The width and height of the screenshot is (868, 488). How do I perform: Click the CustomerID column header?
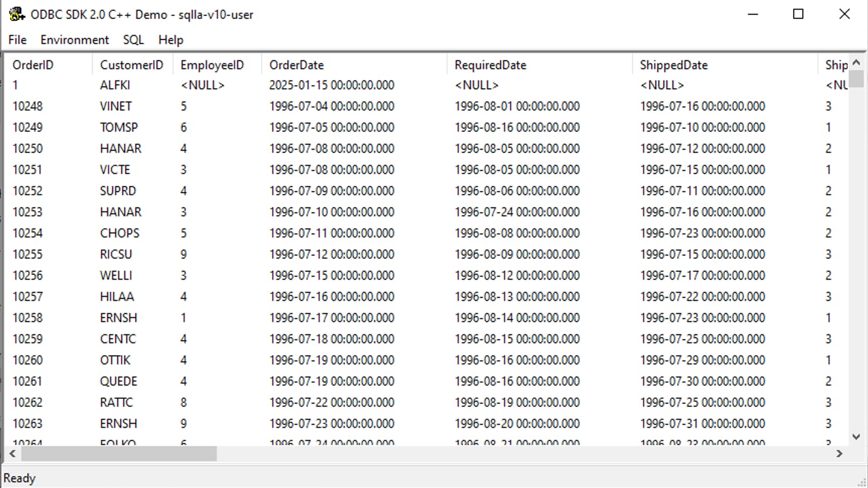132,65
